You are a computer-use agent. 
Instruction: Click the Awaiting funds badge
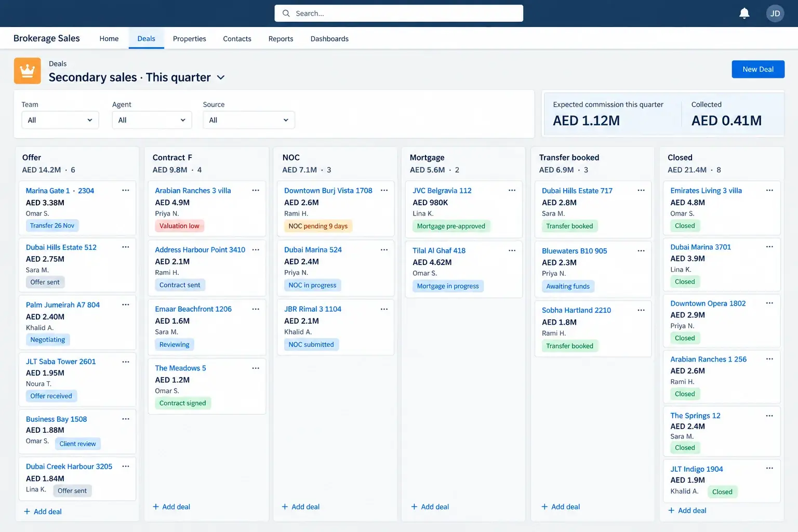click(x=568, y=286)
